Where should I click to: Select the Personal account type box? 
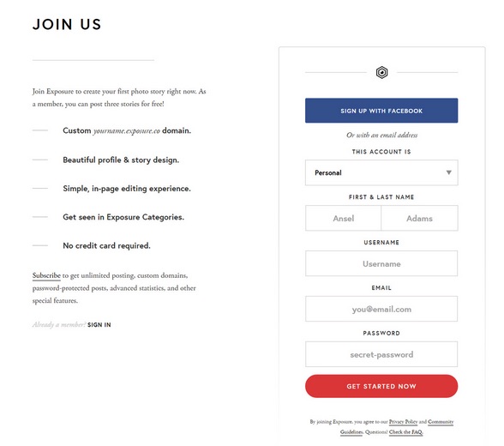pyautogui.click(x=381, y=172)
